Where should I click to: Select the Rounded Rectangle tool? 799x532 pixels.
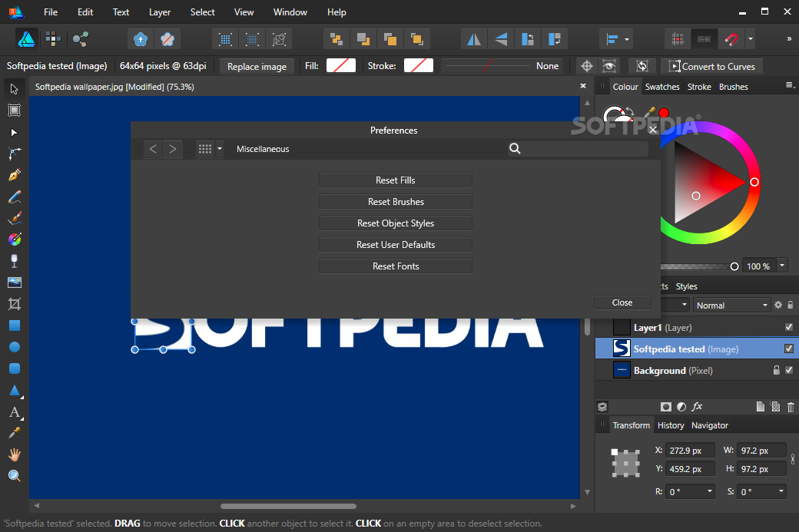click(15, 368)
